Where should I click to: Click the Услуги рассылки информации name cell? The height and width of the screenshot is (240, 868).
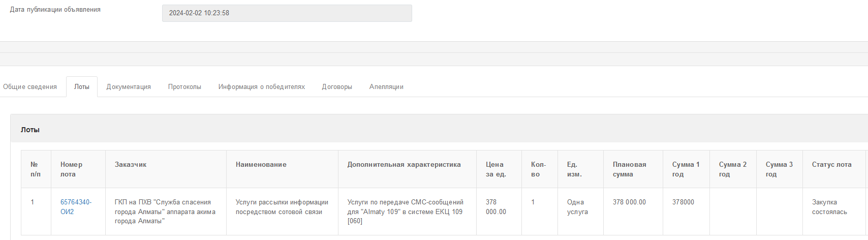point(282,207)
